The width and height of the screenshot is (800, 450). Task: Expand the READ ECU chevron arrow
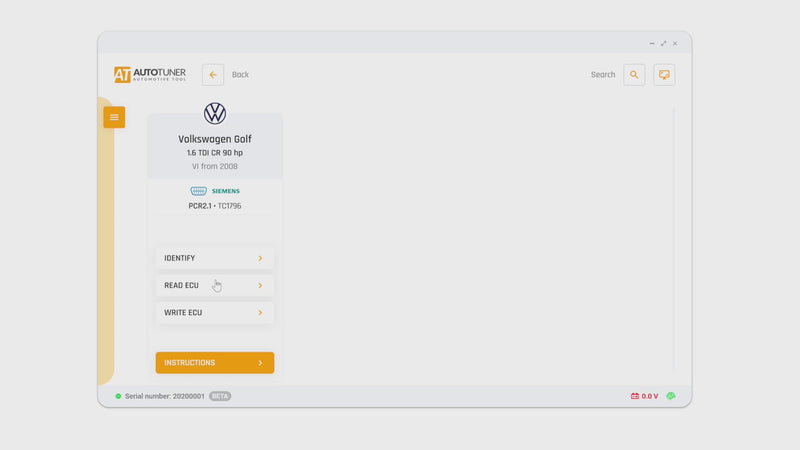pyautogui.click(x=260, y=286)
